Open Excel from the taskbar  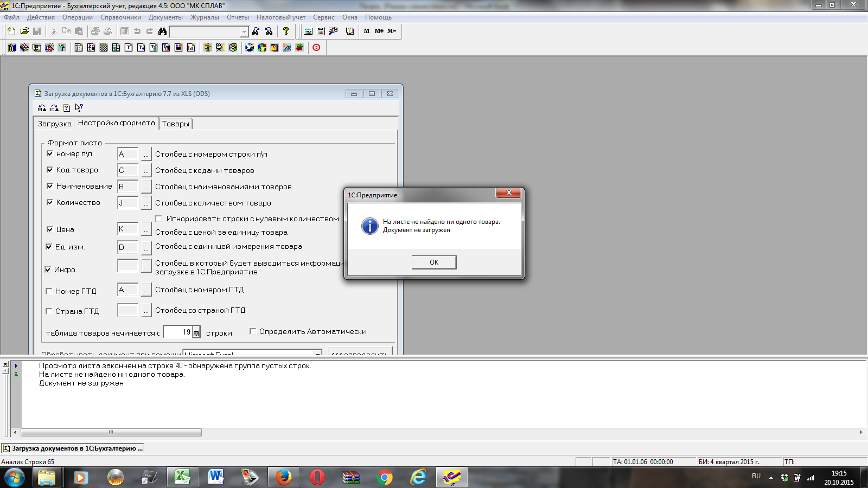[182, 477]
